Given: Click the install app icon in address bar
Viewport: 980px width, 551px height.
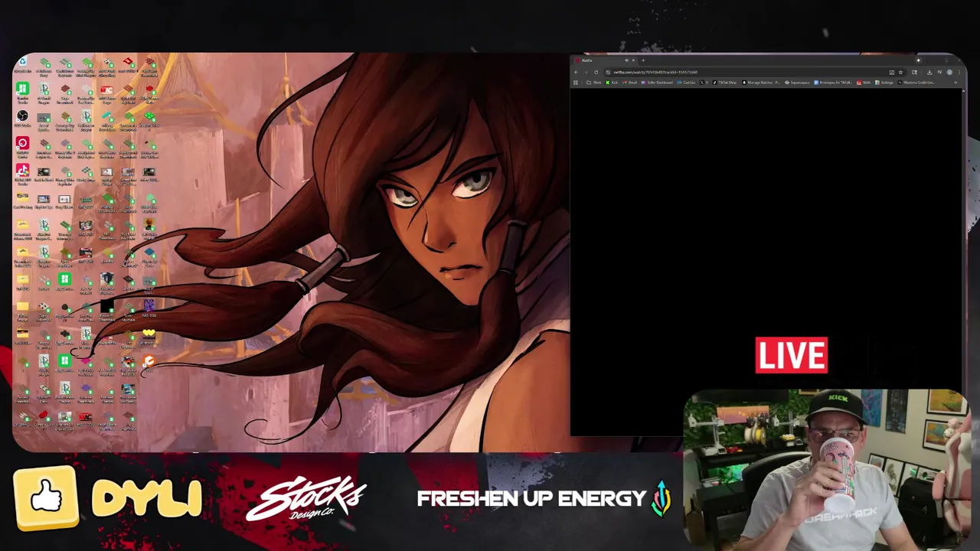Looking at the screenshot, I should click(892, 73).
